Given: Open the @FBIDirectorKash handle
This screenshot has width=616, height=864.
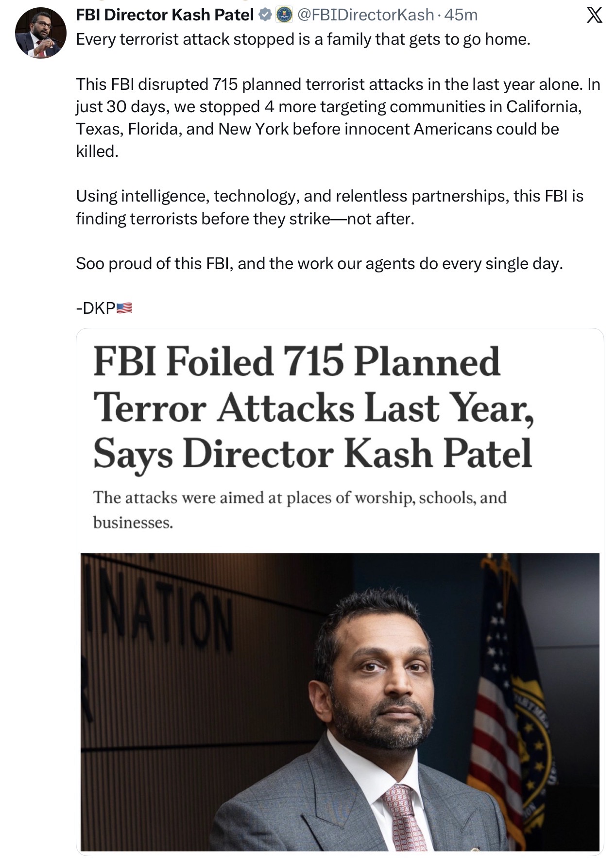Looking at the screenshot, I should pyautogui.click(x=365, y=16).
